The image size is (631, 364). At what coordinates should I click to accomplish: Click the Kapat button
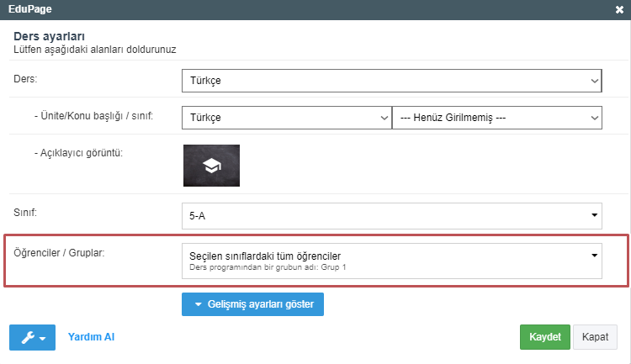point(595,337)
